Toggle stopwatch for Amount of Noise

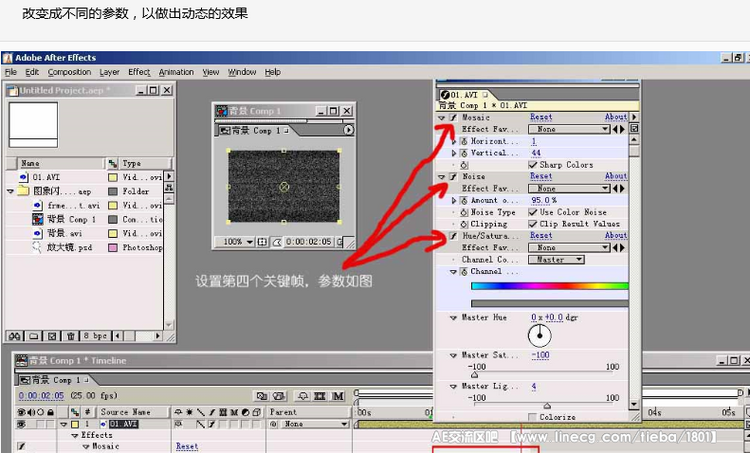tap(463, 200)
